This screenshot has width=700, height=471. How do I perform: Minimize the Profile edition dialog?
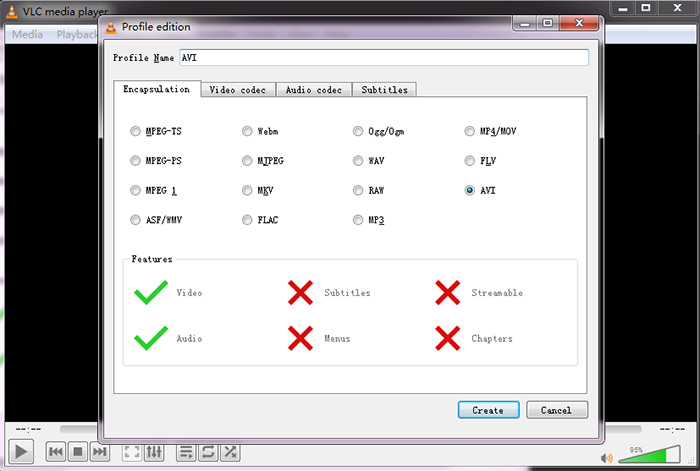[x=525, y=23]
